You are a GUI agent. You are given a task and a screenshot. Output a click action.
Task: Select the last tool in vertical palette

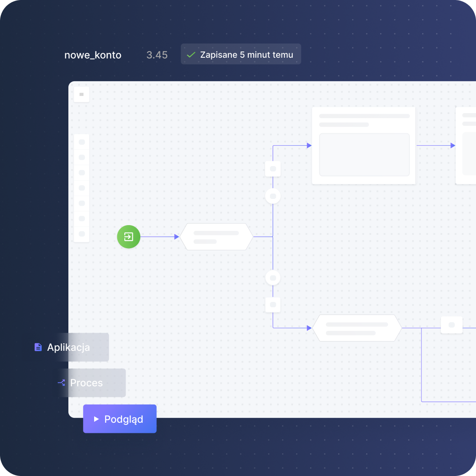pos(82,234)
